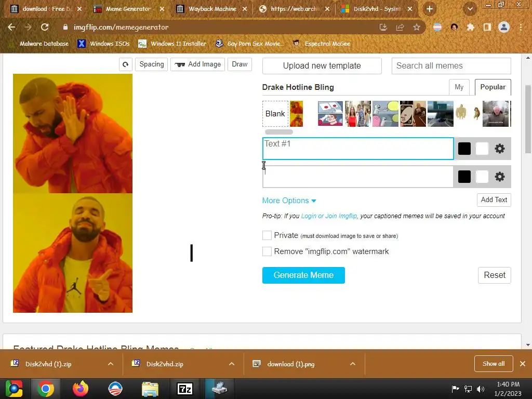Click Show all downloads button

point(494,364)
